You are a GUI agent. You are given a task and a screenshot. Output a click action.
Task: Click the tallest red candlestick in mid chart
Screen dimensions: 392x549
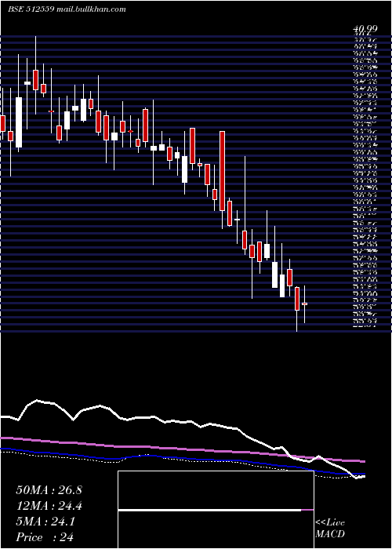click(x=222, y=171)
